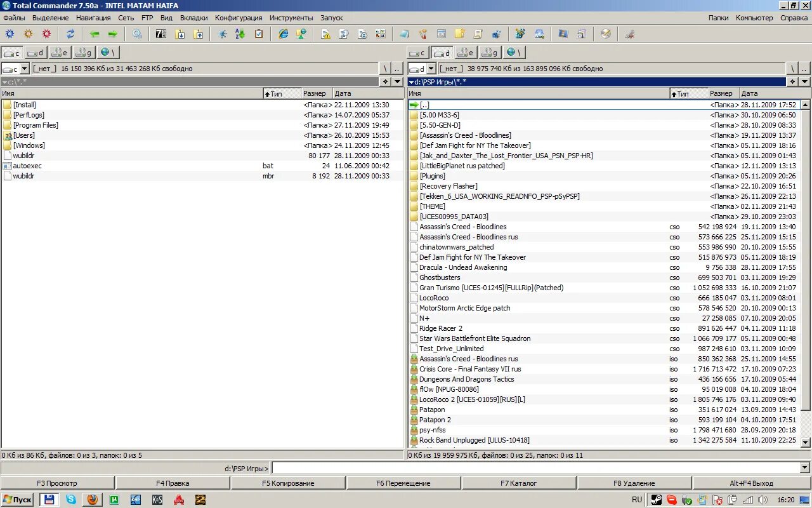
Task: Open network neighborhood button in right panel
Action: click(x=514, y=53)
